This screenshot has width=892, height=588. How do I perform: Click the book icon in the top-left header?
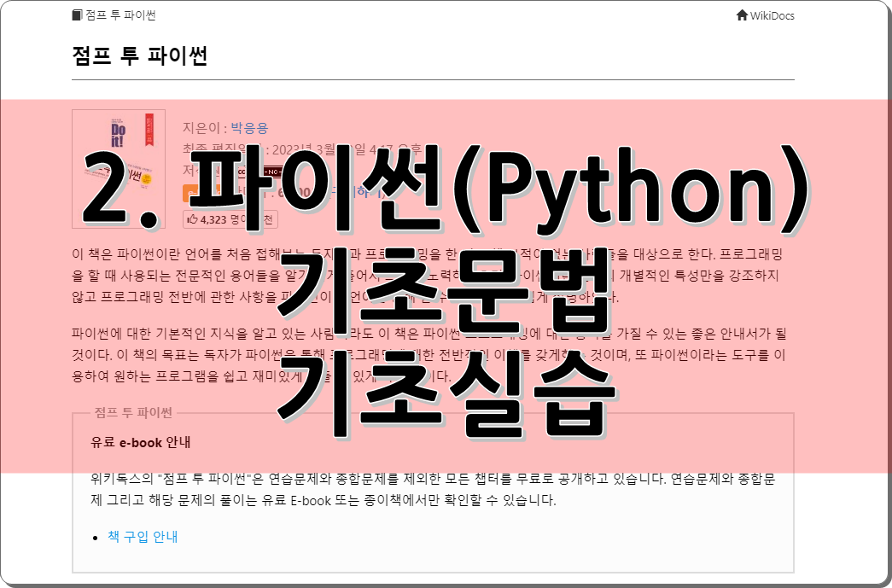(x=78, y=15)
